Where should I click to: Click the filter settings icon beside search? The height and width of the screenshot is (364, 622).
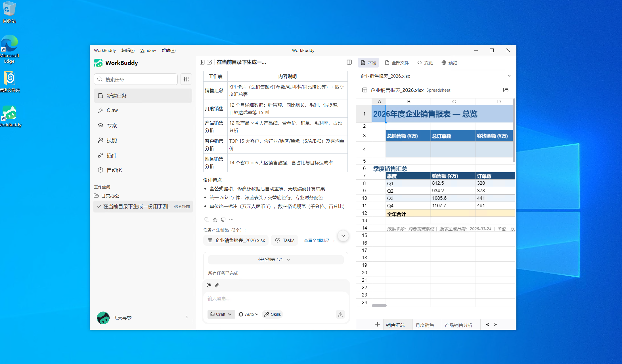[186, 79]
